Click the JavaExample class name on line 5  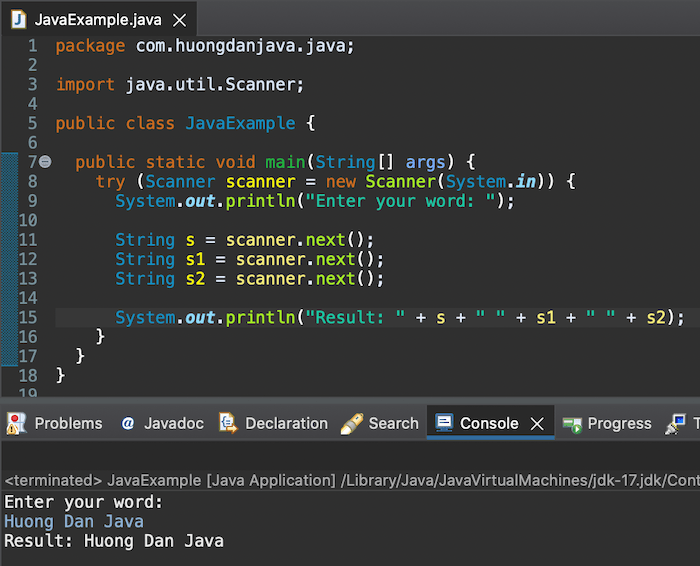pos(240,123)
